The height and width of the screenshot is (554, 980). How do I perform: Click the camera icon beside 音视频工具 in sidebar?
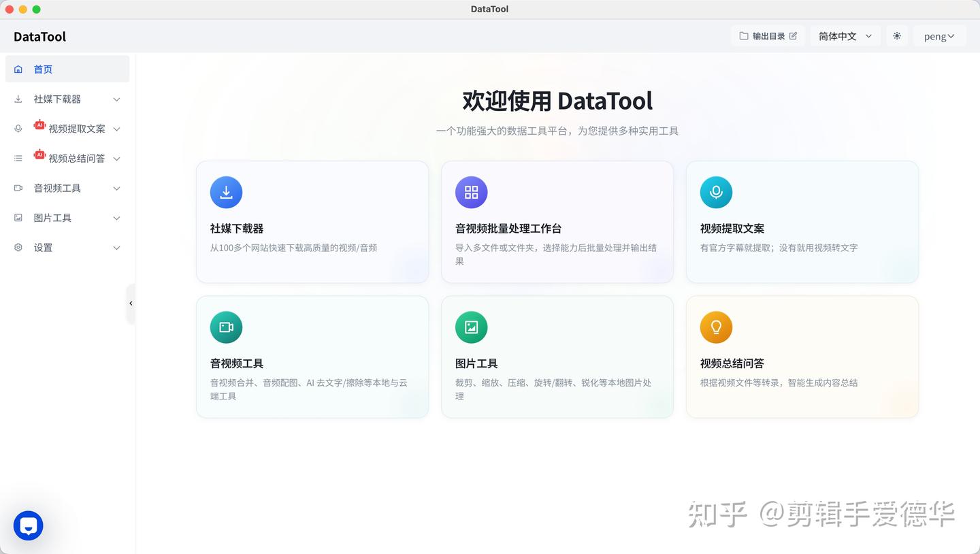pyautogui.click(x=18, y=189)
